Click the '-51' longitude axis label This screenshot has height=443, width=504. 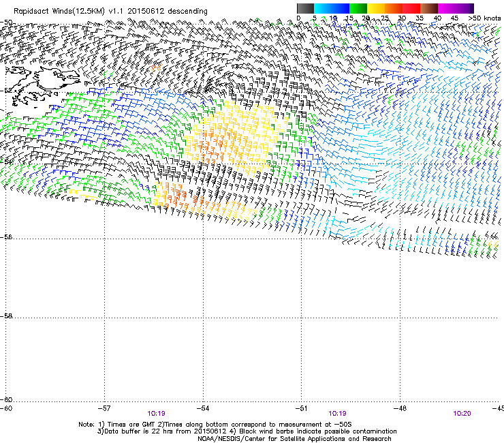tap(301, 408)
